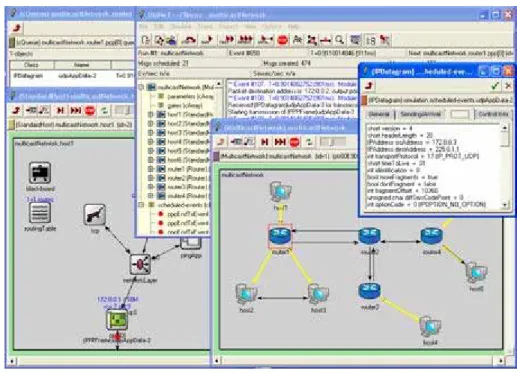This screenshot has width=517, height=374.
Task: Switch to Control info tab in IPDatagram window
Action: point(493,114)
